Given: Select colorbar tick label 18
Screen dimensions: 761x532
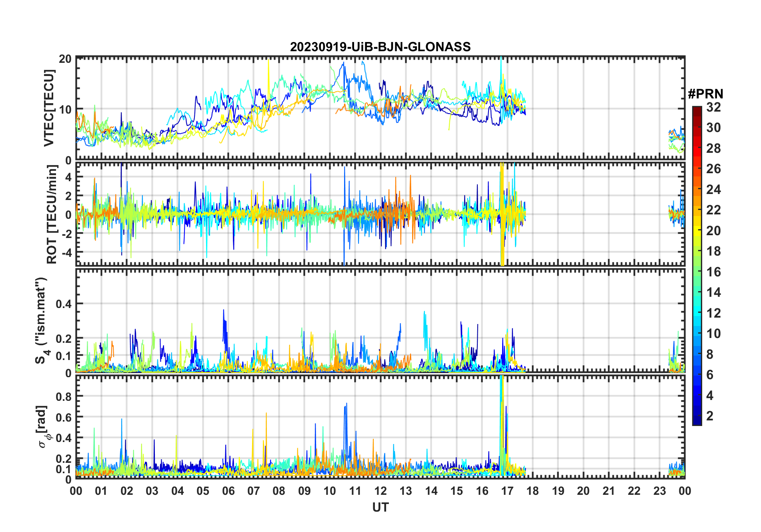Looking at the screenshot, I should [713, 251].
